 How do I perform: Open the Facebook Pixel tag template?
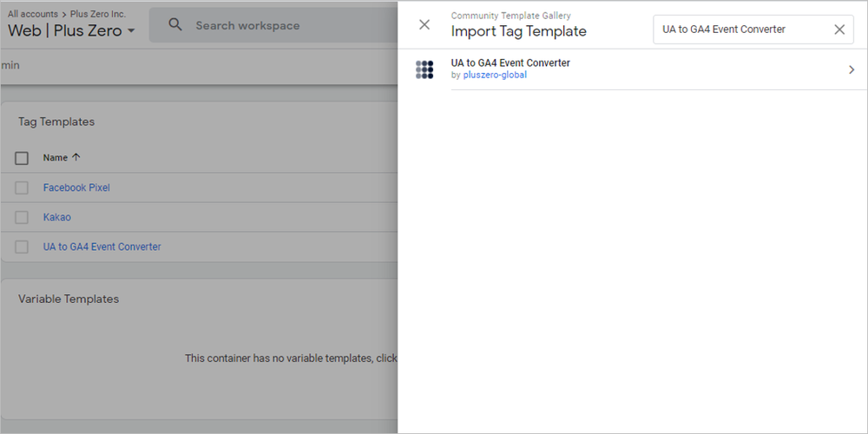click(x=76, y=187)
